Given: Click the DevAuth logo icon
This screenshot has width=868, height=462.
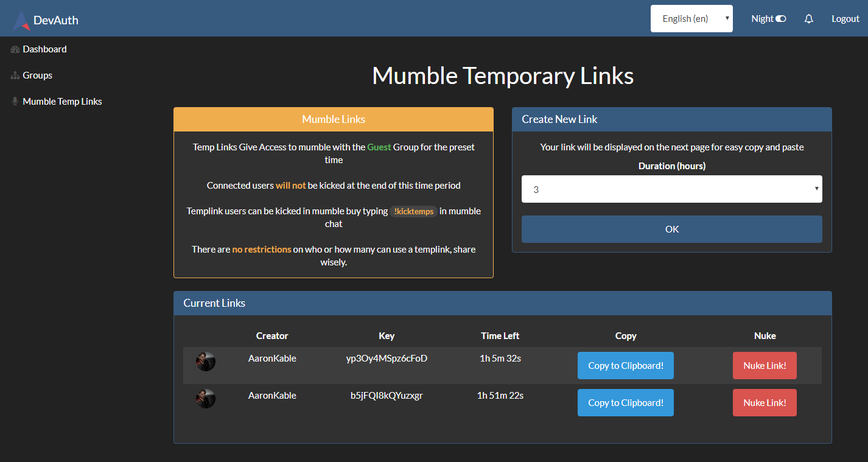Looking at the screenshot, I should tap(21, 20).
